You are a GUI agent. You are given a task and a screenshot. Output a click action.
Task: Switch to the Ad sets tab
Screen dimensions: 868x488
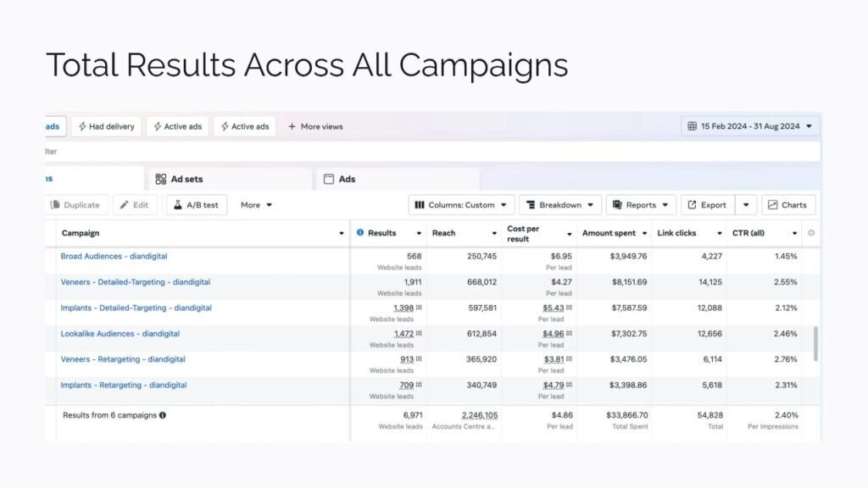[x=180, y=180]
